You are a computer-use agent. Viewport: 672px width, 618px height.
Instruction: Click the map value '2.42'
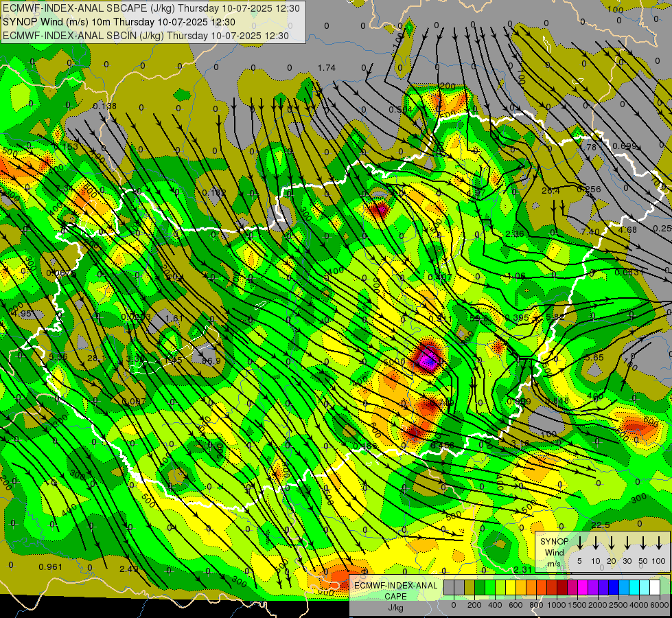point(128,569)
